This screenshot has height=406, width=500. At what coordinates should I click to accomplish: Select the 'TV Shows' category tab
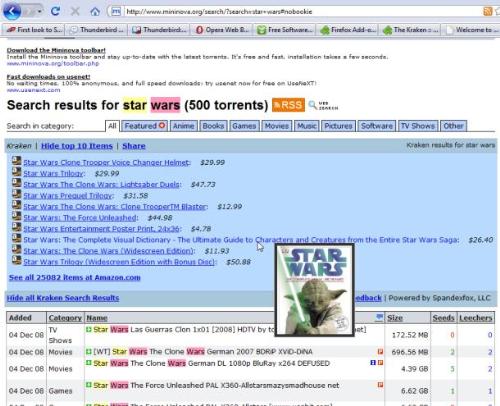click(x=418, y=126)
